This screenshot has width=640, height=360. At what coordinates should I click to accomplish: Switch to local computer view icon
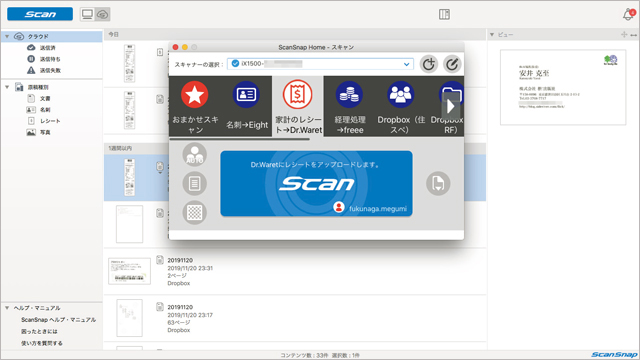click(x=87, y=14)
